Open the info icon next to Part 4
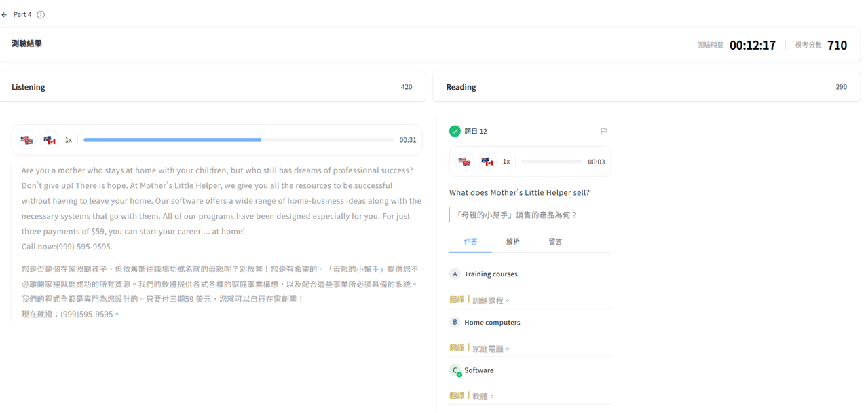Screen dimensions: 868x413 pos(41,14)
